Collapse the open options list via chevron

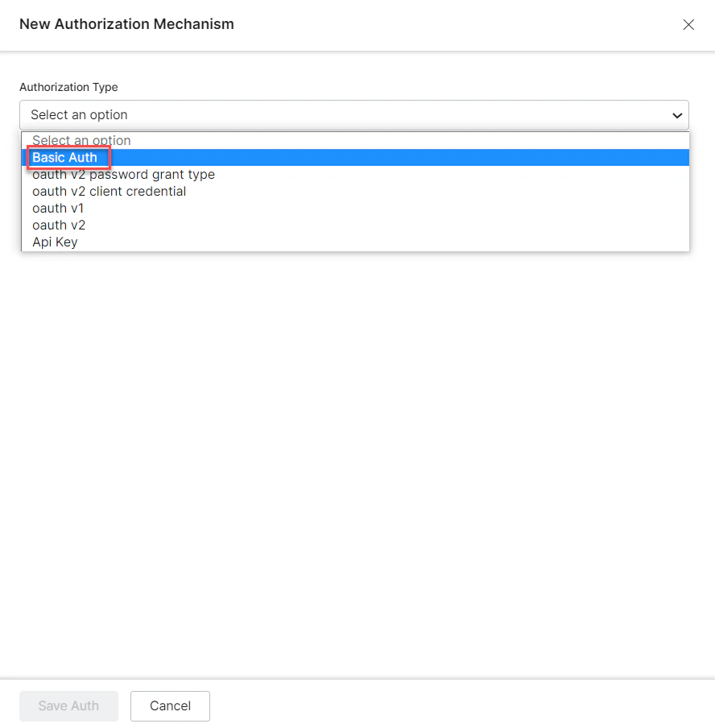[x=677, y=115]
